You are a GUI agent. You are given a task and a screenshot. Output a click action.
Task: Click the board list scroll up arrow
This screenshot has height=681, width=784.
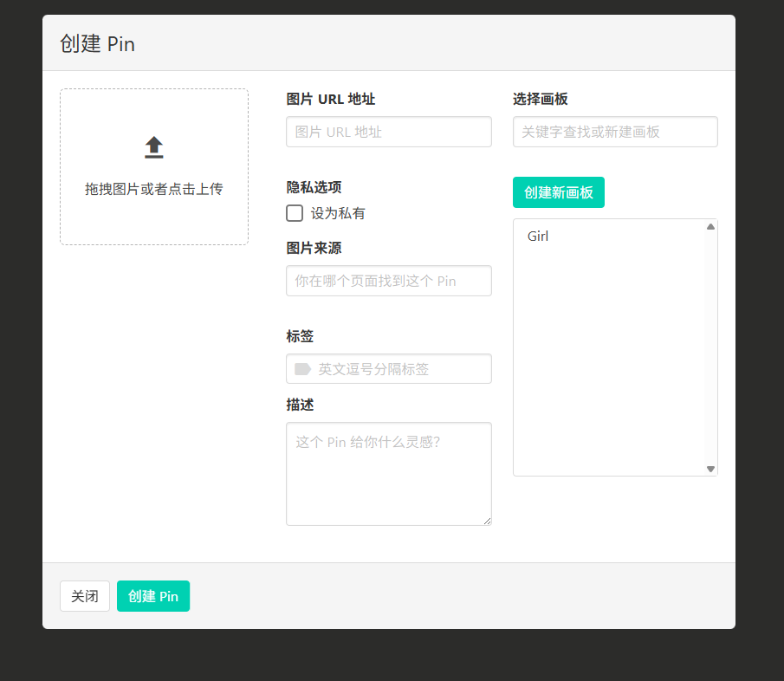coord(710,226)
